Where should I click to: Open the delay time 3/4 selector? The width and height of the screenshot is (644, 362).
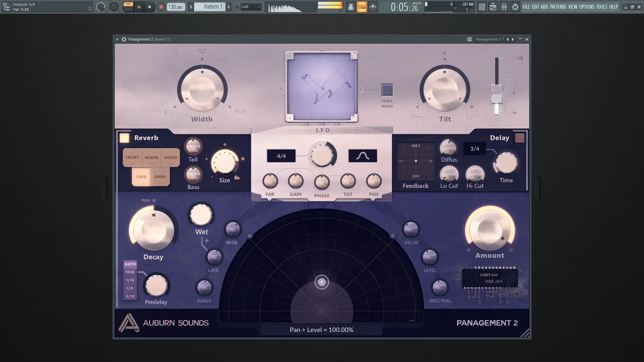pos(474,148)
